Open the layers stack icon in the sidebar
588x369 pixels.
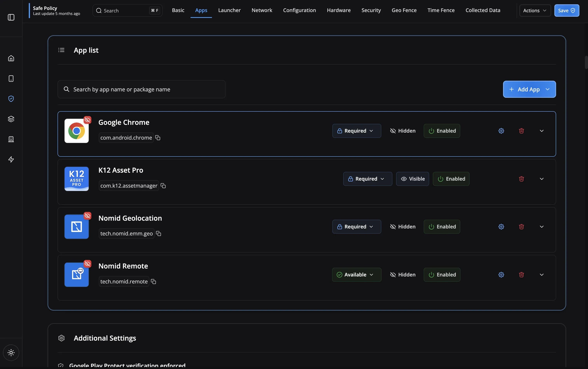(x=11, y=119)
